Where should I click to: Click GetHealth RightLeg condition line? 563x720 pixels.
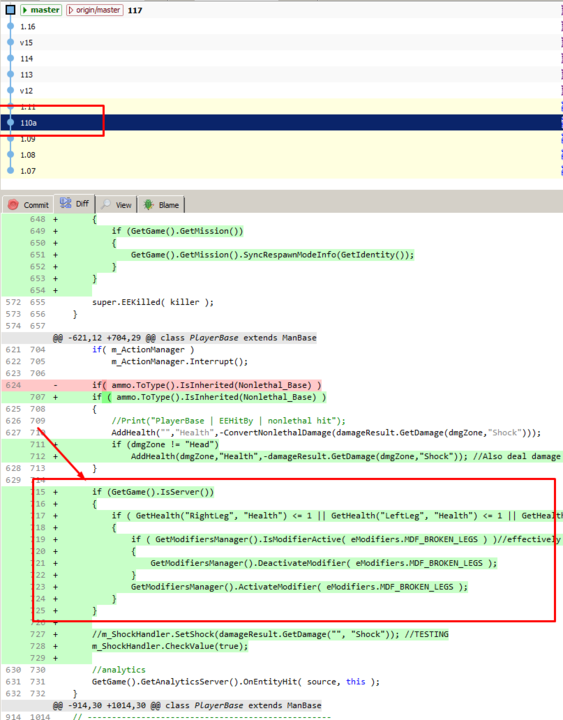pos(337,516)
